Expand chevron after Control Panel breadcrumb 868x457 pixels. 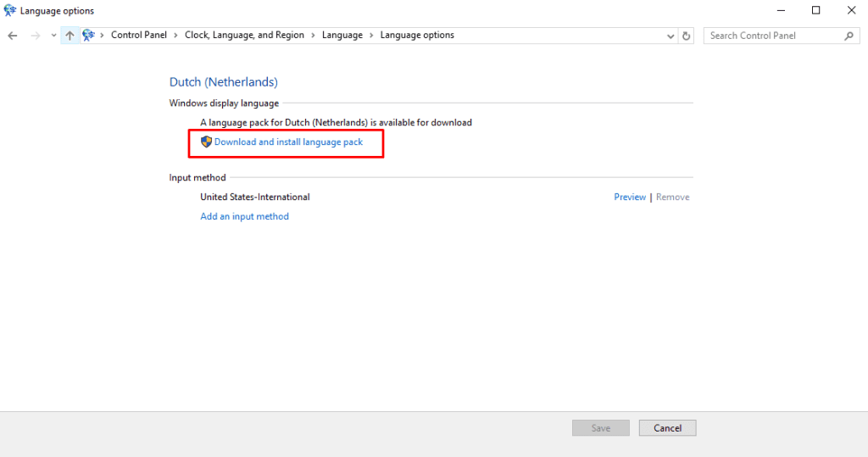coord(175,36)
